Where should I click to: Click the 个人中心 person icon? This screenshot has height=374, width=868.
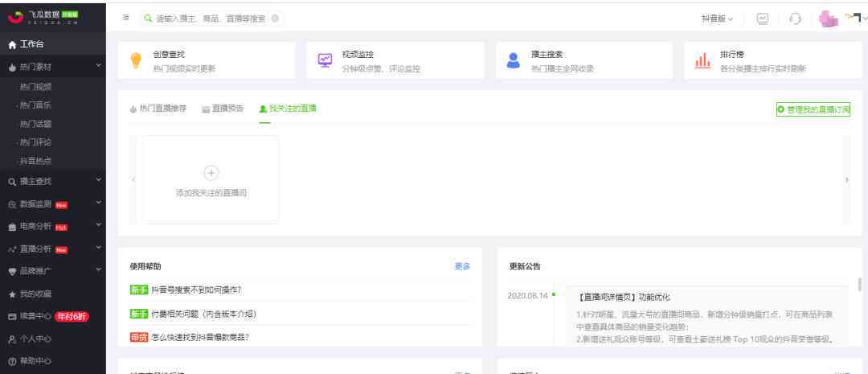pyautogui.click(x=12, y=339)
